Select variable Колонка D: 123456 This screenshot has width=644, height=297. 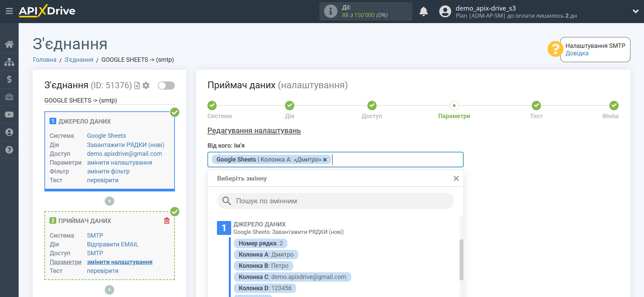click(265, 288)
